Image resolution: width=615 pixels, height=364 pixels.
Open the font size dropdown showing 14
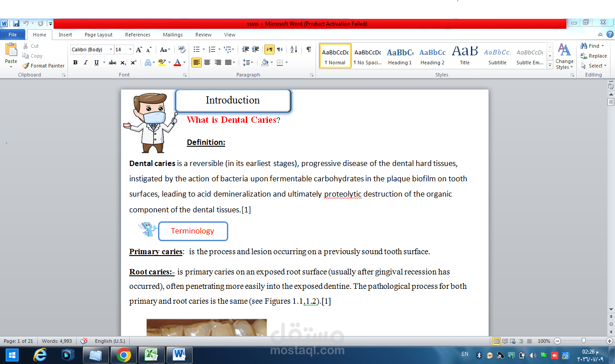coord(131,49)
